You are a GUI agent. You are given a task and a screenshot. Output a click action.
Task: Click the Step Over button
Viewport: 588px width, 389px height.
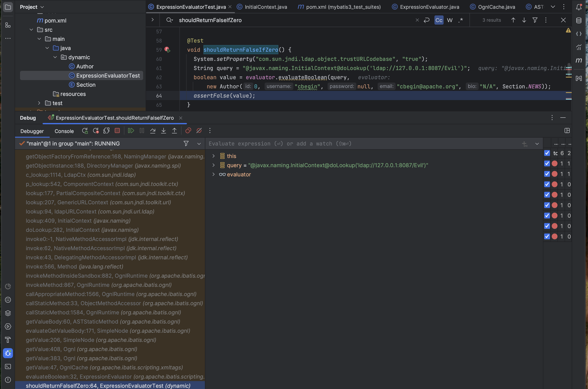pyautogui.click(x=153, y=131)
